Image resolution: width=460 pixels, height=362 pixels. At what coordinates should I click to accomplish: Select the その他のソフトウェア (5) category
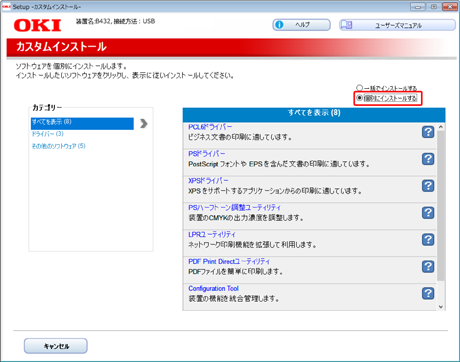(x=59, y=146)
